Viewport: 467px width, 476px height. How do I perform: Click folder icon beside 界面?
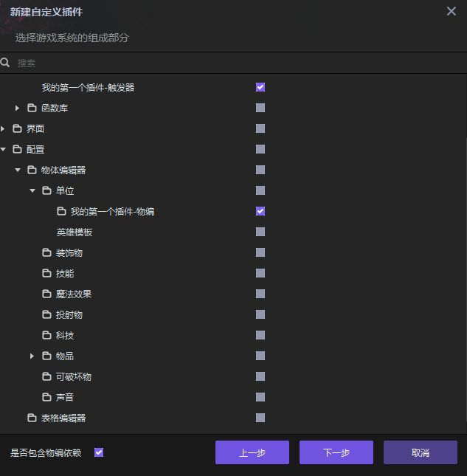17,129
